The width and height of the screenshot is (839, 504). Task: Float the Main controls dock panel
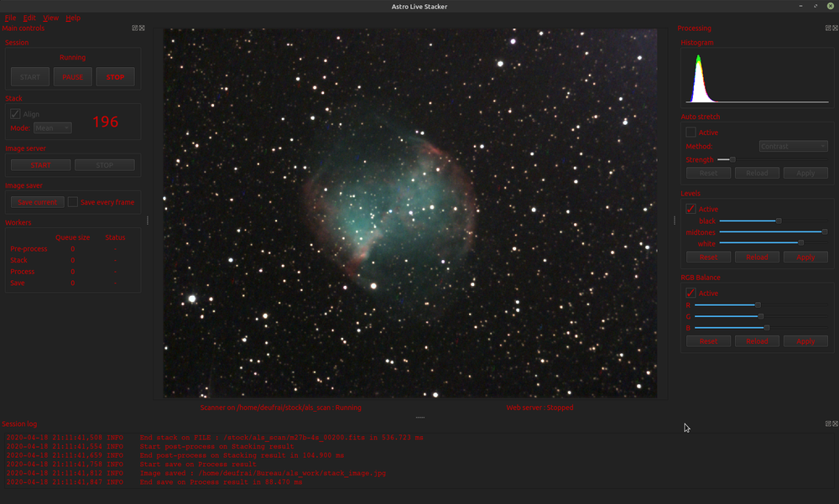(135, 29)
